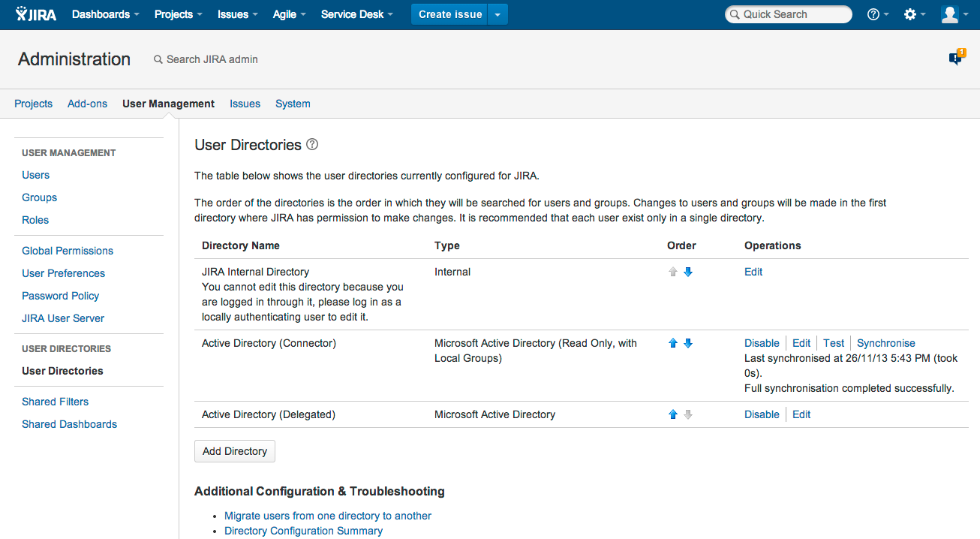The height and width of the screenshot is (539, 980).
Task: Synchronise Active Directory (Connector)
Action: click(x=886, y=343)
